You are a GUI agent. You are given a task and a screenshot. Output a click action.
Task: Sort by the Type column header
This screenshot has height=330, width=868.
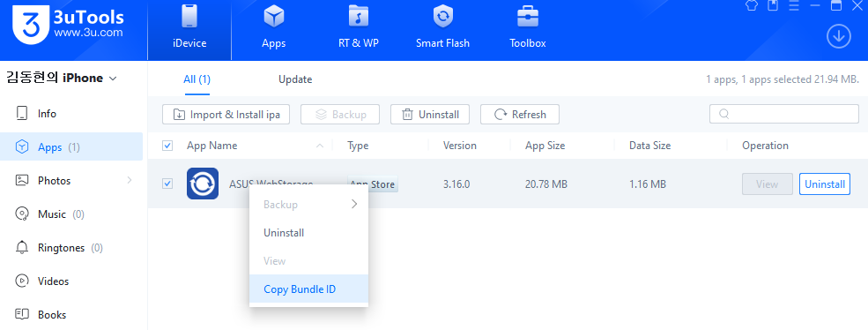point(358,146)
